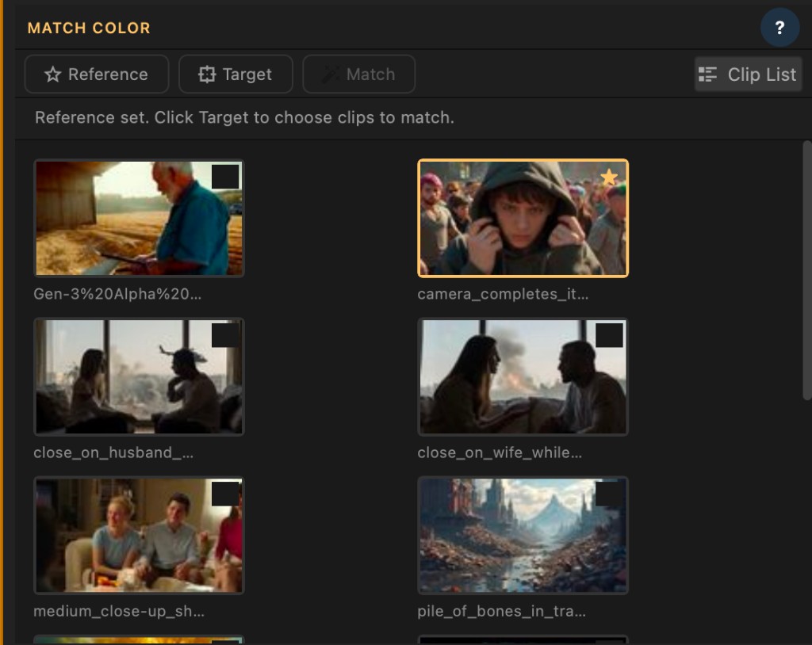The width and height of the screenshot is (812, 645).
Task: Open the help question mark button
Action: pyautogui.click(x=779, y=28)
